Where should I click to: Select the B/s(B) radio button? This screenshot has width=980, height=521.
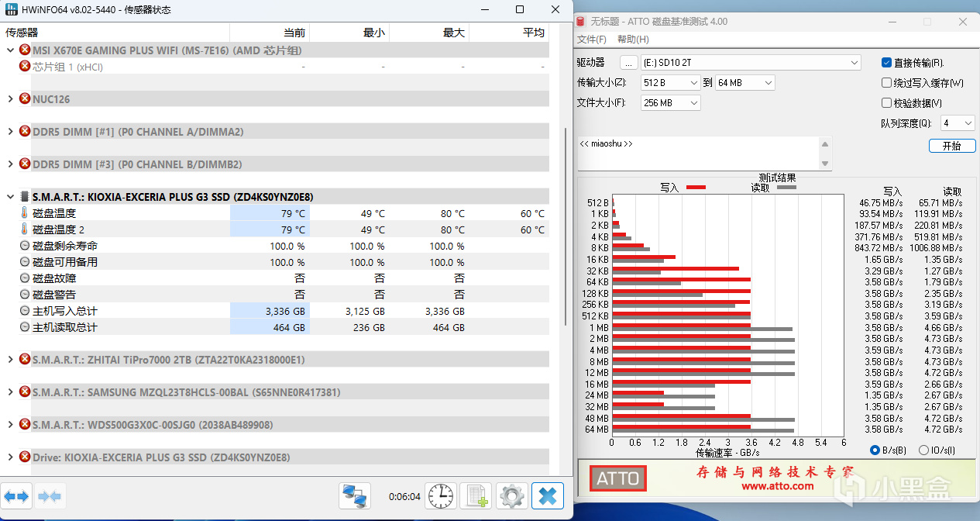click(x=875, y=450)
